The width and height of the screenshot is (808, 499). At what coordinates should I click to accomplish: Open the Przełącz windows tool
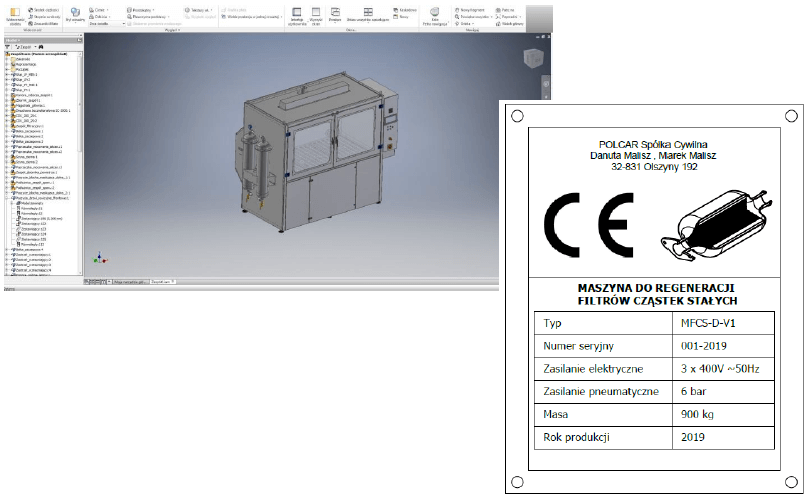335,15
